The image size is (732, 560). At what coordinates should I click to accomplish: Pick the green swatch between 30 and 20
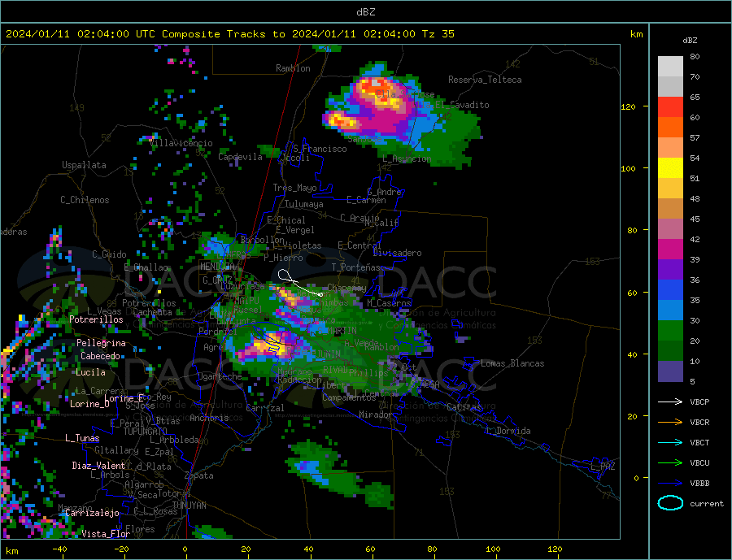click(670, 331)
